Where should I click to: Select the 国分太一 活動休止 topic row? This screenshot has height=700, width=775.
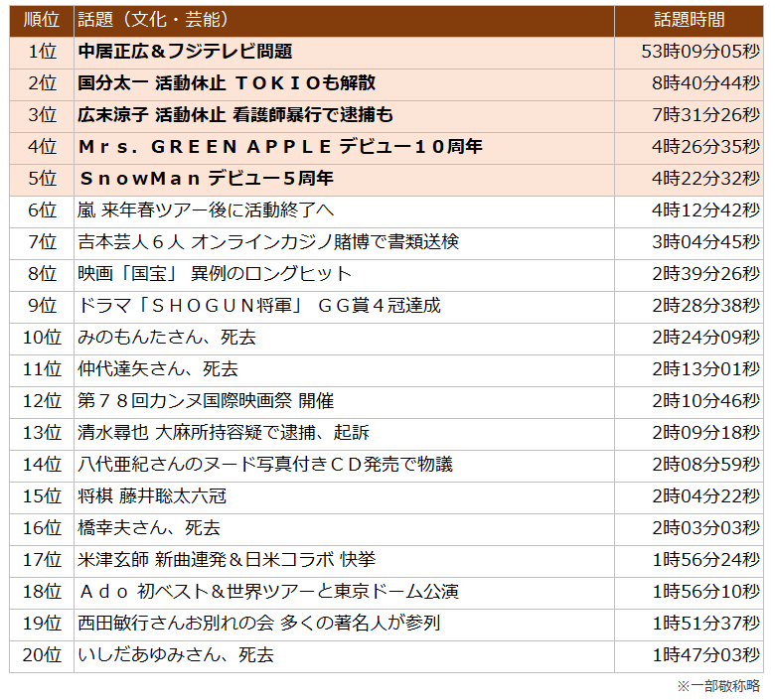click(227, 83)
